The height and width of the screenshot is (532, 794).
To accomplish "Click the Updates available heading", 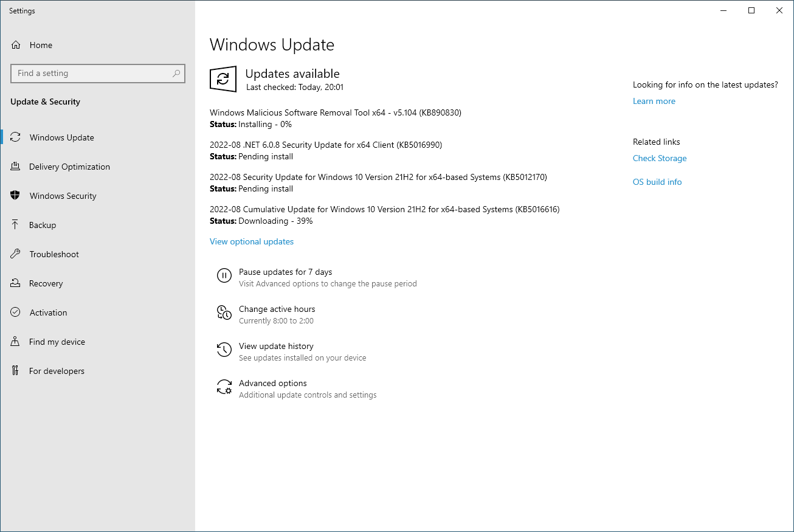I will pos(292,74).
